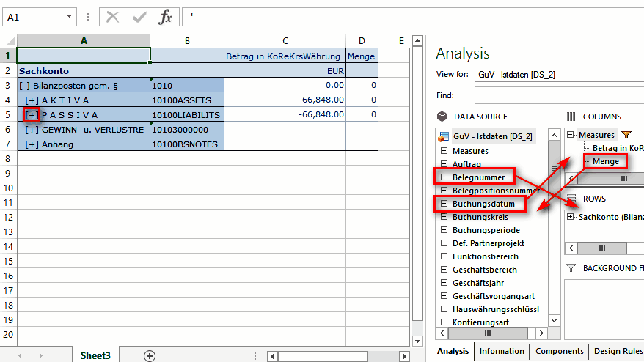Open the Components tab
Image resolution: width=644 pixels, height=362 pixels.
click(x=559, y=351)
